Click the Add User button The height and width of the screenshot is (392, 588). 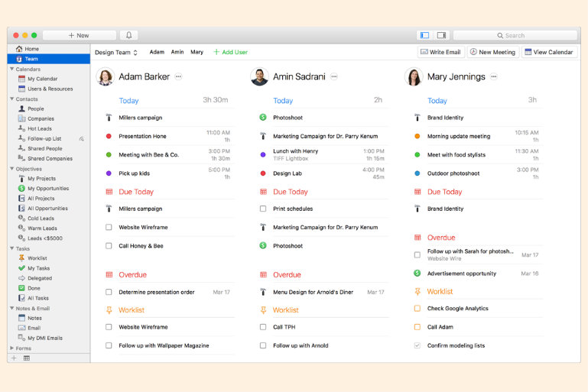[x=230, y=52]
